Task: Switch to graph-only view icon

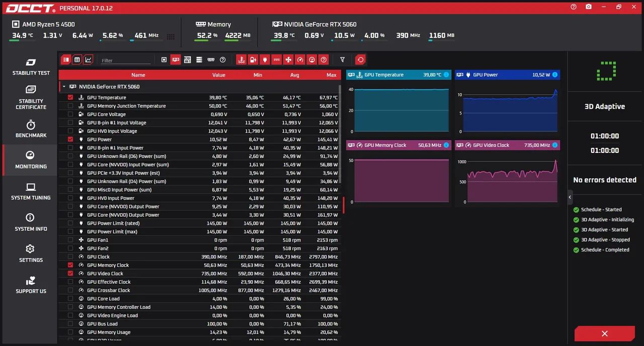Action: [x=89, y=60]
